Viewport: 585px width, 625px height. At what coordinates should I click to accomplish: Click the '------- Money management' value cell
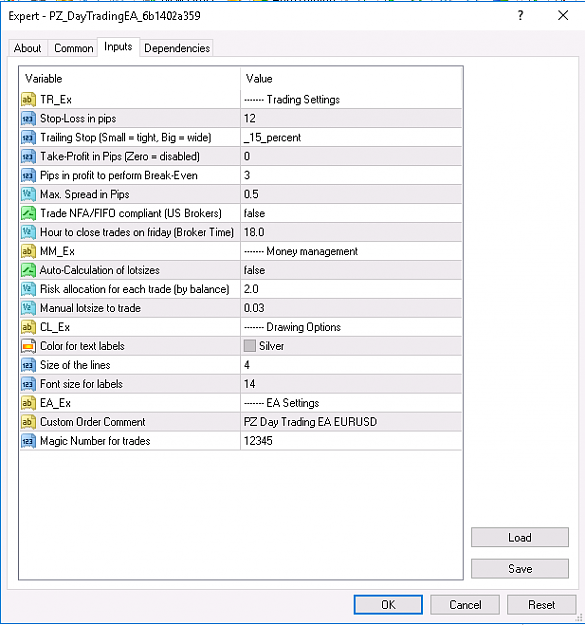pos(351,251)
